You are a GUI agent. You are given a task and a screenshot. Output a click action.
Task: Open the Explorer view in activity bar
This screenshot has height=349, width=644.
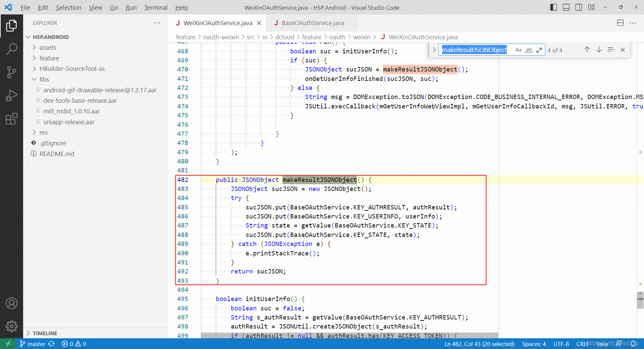pyautogui.click(x=11, y=26)
